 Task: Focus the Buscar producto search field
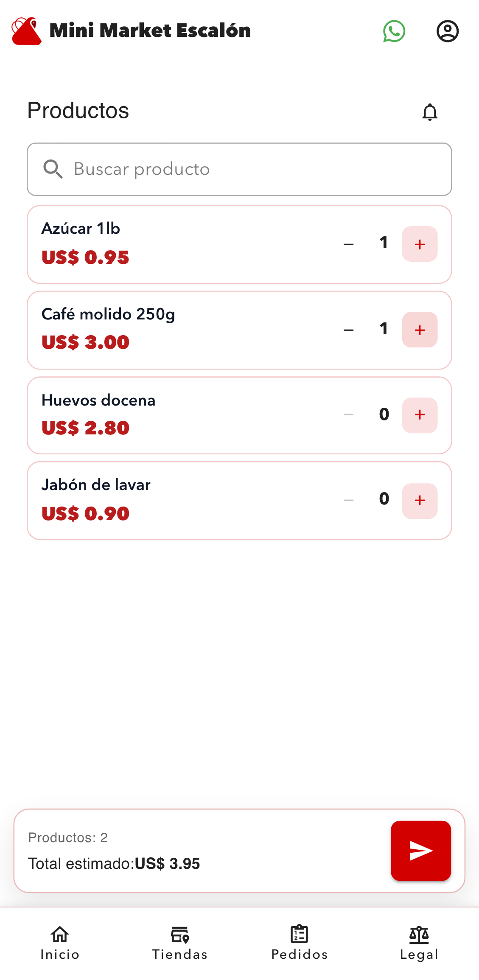[x=255, y=169]
